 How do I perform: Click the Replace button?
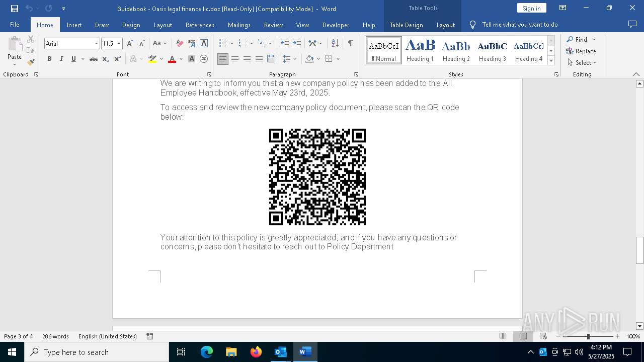click(581, 51)
